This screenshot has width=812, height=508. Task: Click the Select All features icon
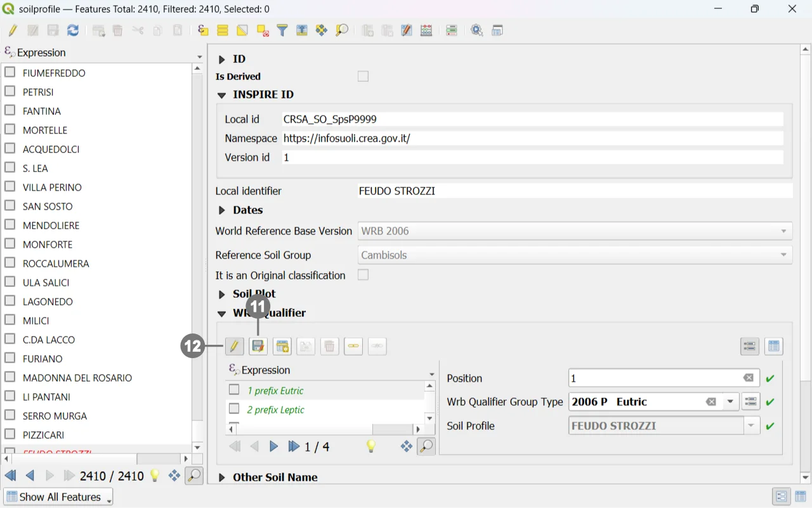(x=223, y=30)
